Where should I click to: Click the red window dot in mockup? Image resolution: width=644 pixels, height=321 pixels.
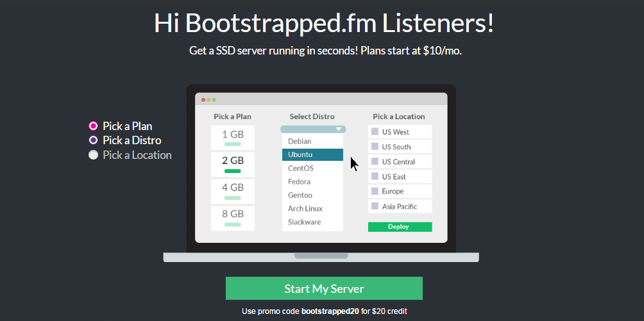click(x=203, y=100)
